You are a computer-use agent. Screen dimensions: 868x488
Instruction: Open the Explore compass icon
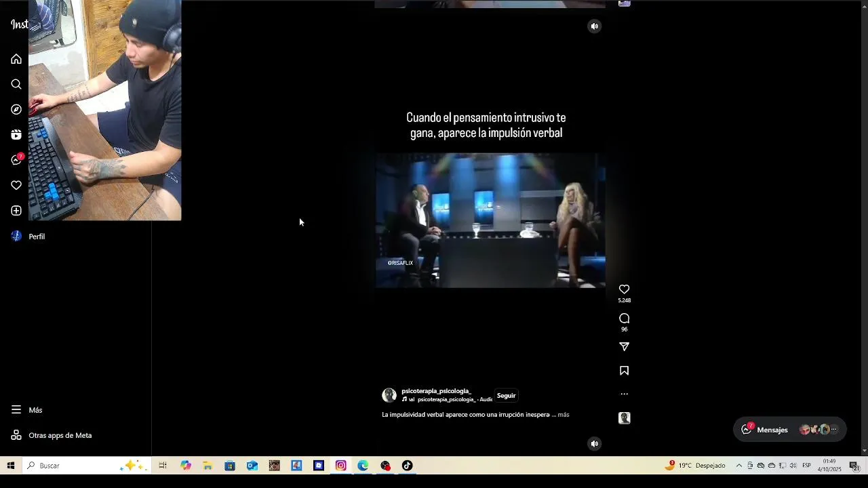tap(16, 109)
